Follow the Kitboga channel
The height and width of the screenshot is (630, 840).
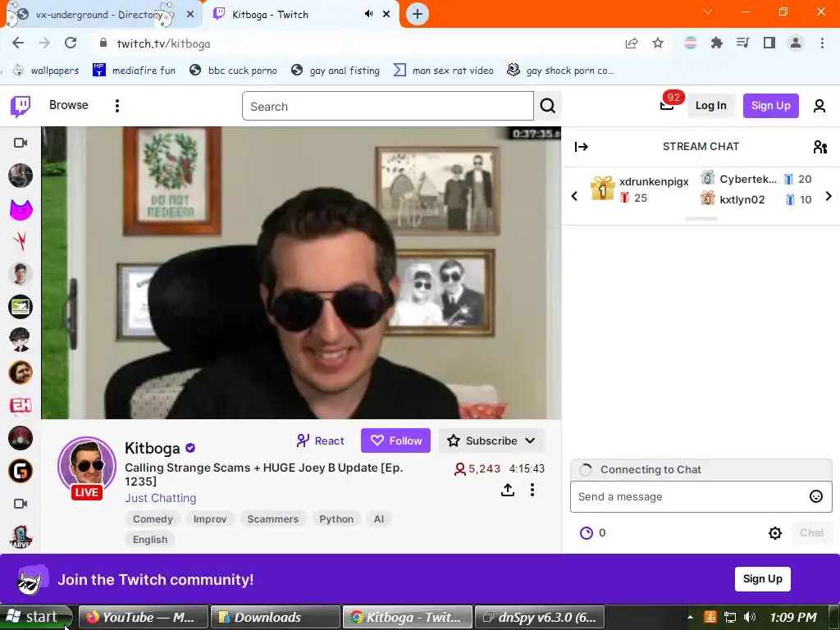[396, 441]
